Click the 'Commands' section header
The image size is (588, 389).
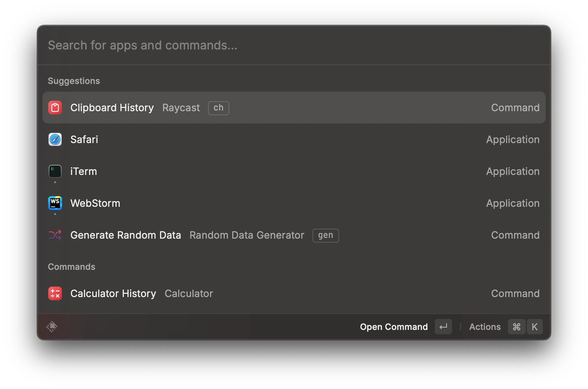71,267
